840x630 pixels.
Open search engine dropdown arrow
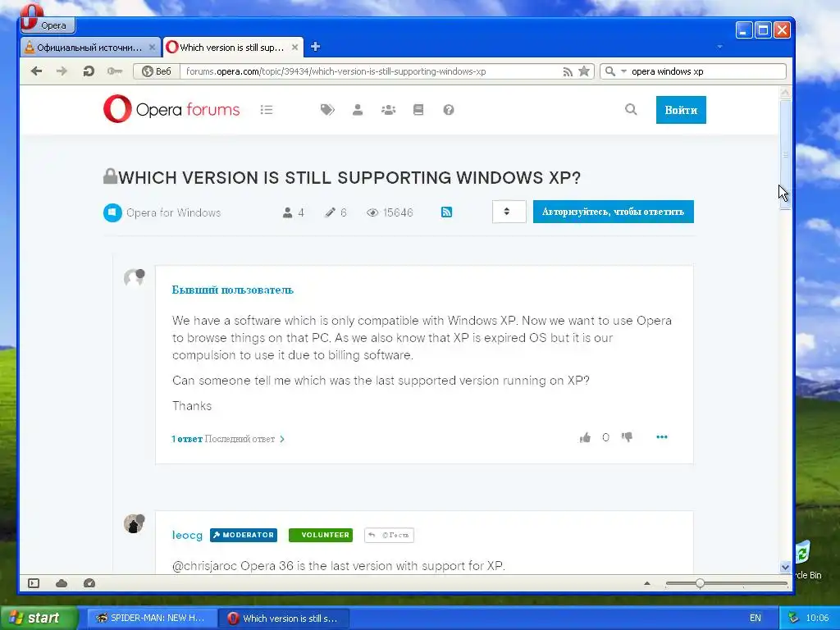click(623, 71)
